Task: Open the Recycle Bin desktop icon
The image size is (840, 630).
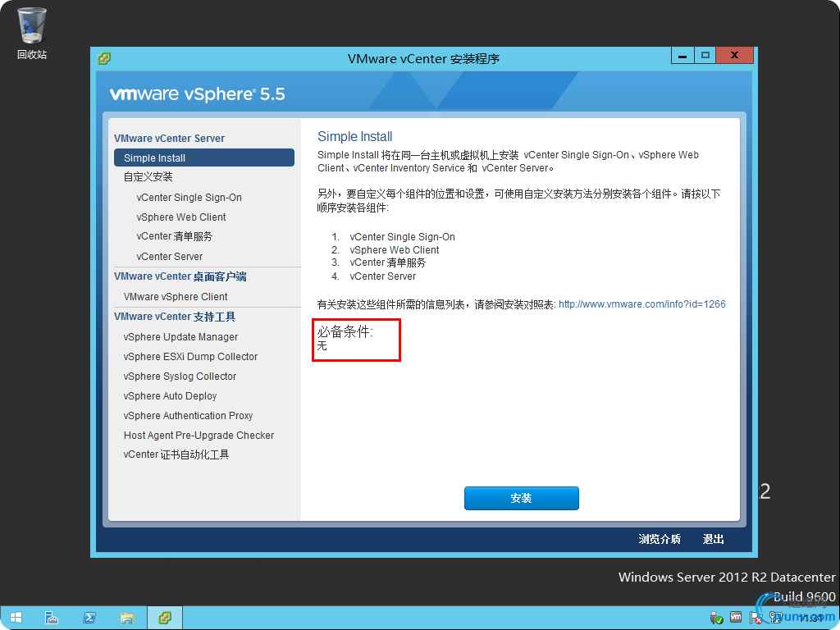Action: click(32, 33)
